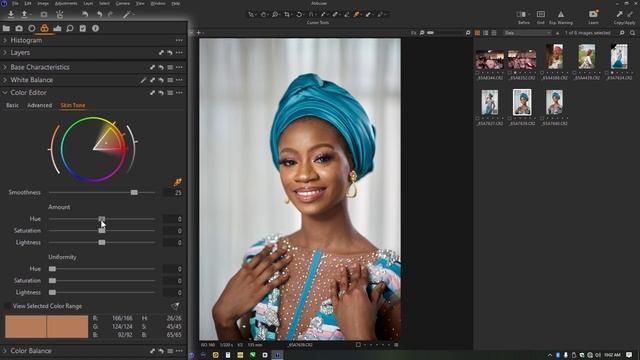640x360 pixels.
Task: Expand the Layers panel
Action: pyautogui.click(x=5, y=53)
